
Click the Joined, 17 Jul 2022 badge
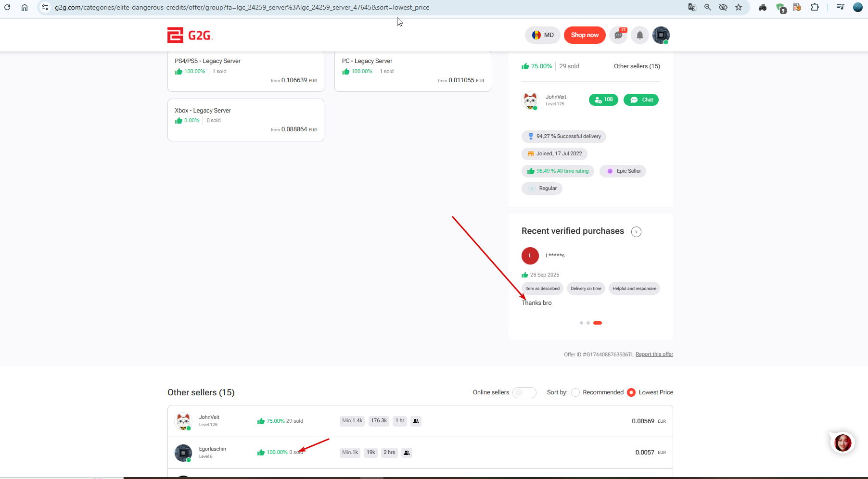tap(554, 154)
